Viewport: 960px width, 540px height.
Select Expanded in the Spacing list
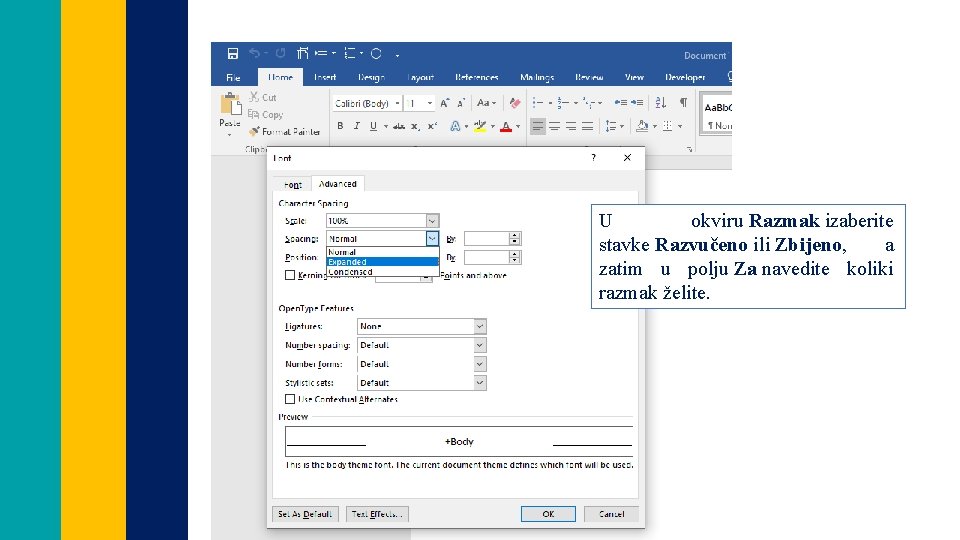click(x=383, y=261)
